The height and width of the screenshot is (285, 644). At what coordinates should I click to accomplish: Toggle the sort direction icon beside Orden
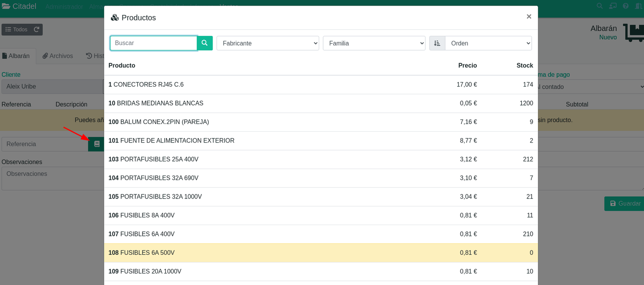437,43
